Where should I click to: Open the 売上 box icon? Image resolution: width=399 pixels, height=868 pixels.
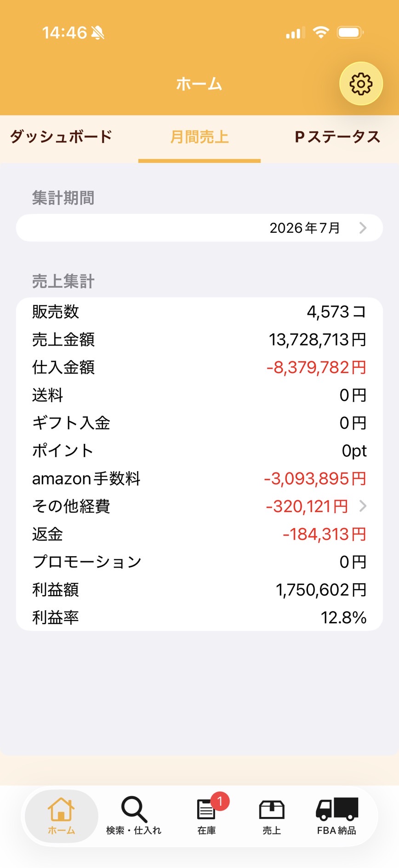(272, 810)
